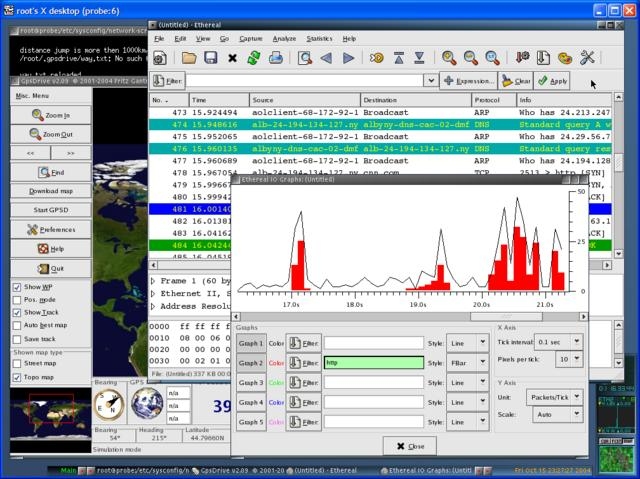The image size is (640, 479).
Task: Enable the Pos. mode checkbox
Action: coord(17,299)
